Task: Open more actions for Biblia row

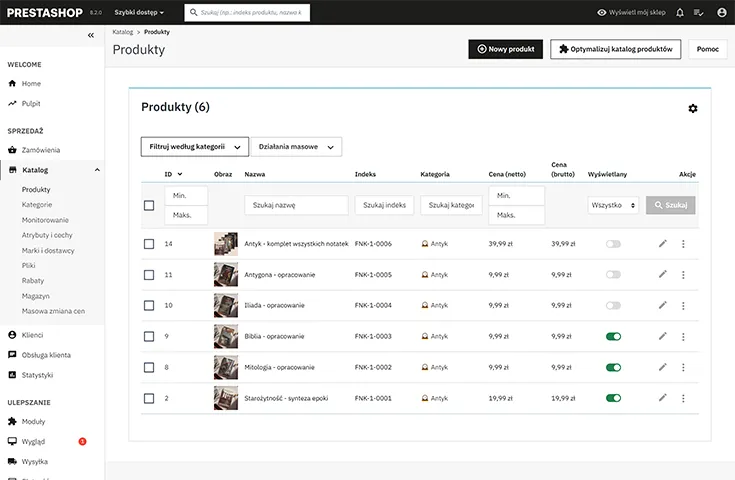Action: click(683, 337)
